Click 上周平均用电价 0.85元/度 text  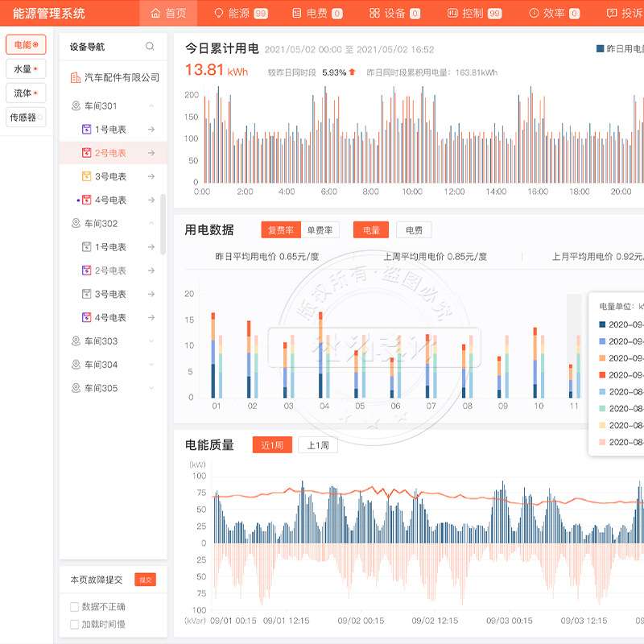(436, 257)
